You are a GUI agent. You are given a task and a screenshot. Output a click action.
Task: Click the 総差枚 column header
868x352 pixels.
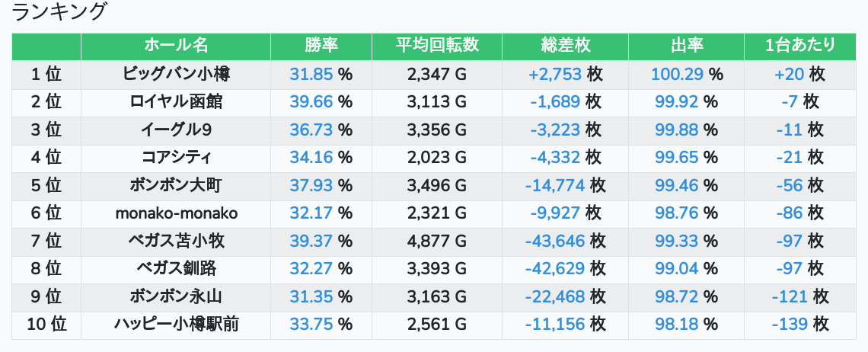click(x=565, y=46)
